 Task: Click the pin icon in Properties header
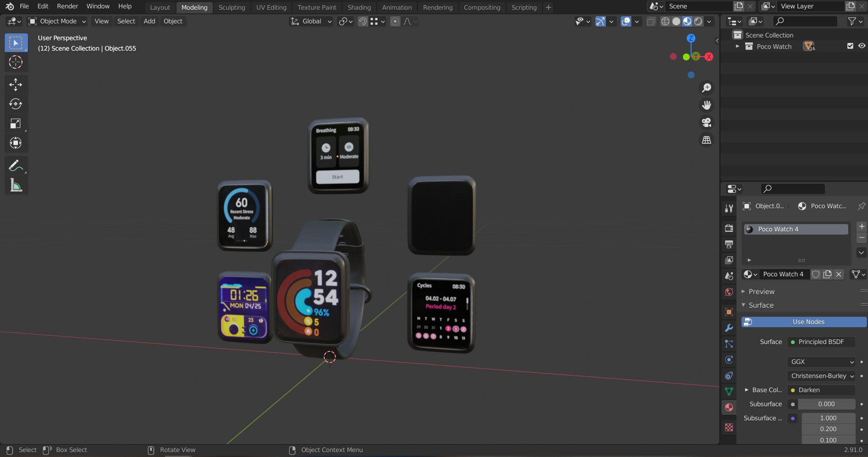[861, 206]
